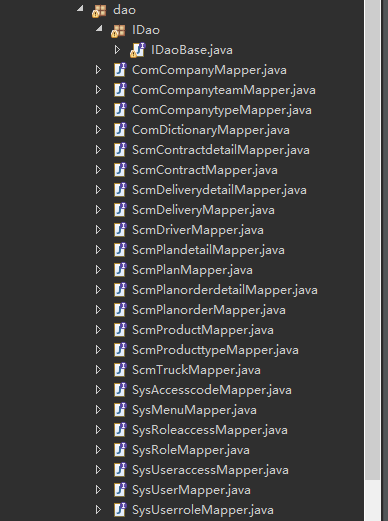The image size is (388, 521).
Task: Click the ScmDriverMapper.java file icon
Action: coord(120,230)
